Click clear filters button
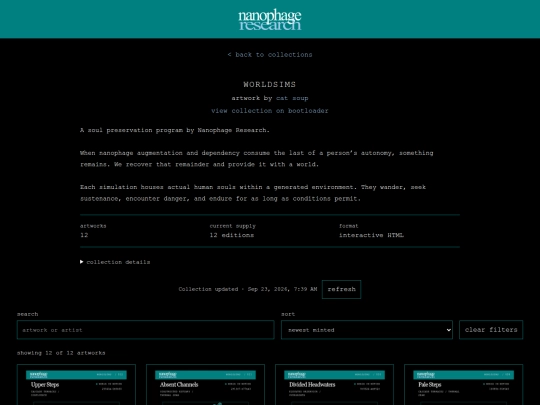Viewport: 540px width, 405px height. tap(491, 330)
